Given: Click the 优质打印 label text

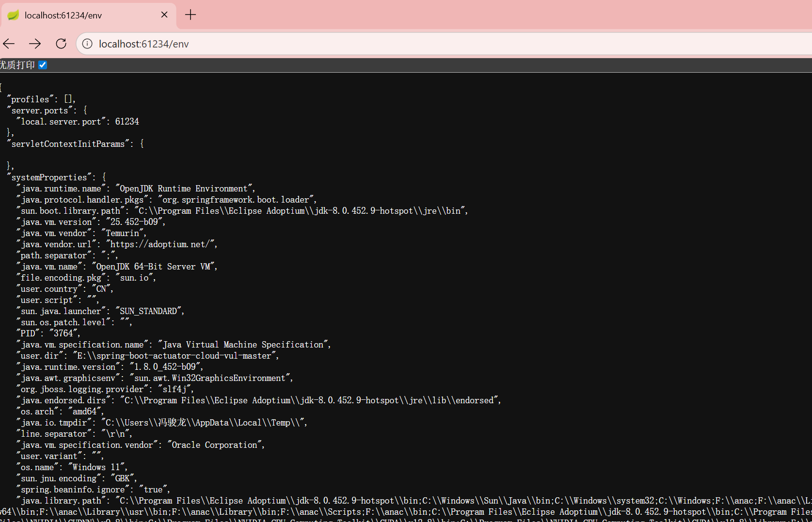Looking at the screenshot, I should tap(17, 65).
